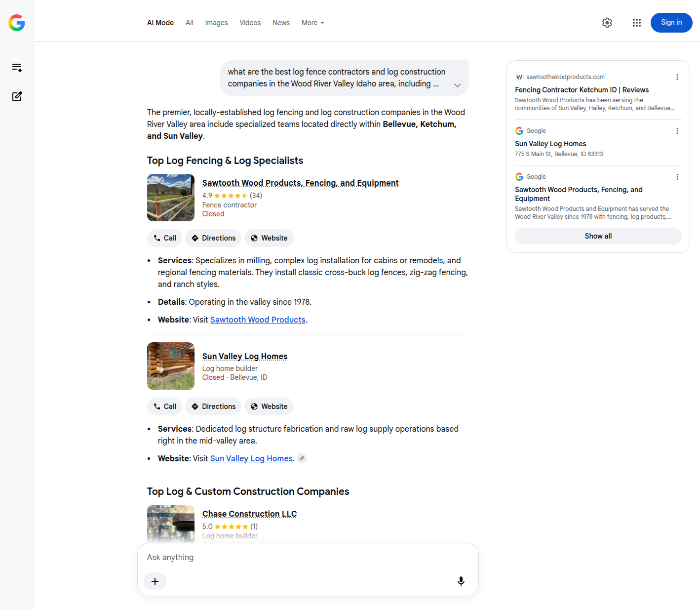Image resolution: width=700 pixels, height=609 pixels.
Task: Click Show all sources button
Action: click(x=598, y=236)
